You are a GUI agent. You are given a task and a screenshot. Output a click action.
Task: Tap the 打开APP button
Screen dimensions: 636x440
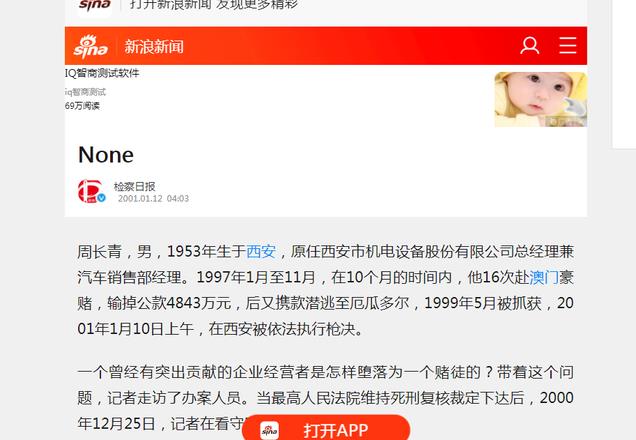click(x=326, y=428)
